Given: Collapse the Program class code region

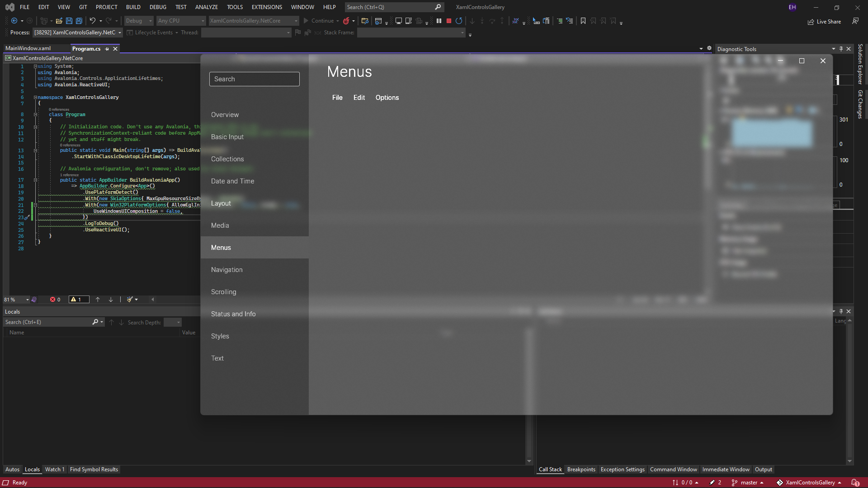Looking at the screenshot, I should click(x=36, y=114).
